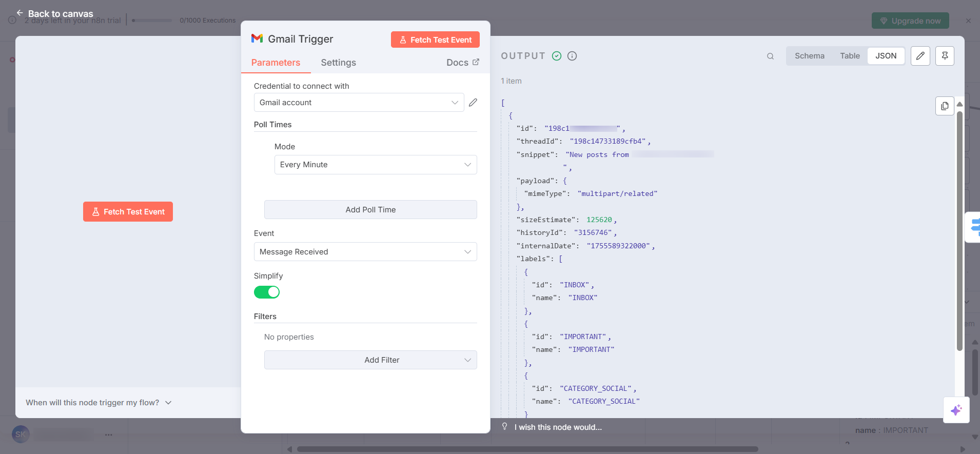
Task: Open the Gmail account credential dropdown
Action: point(359,103)
